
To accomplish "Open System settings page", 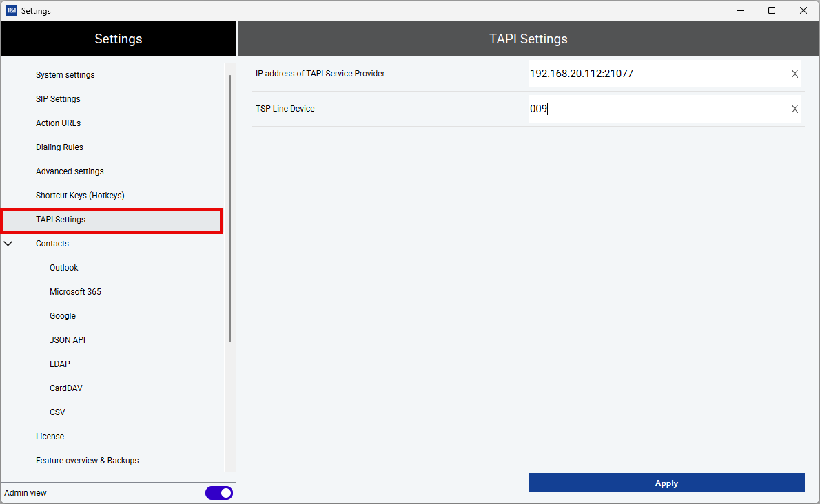I will coord(65,75).
